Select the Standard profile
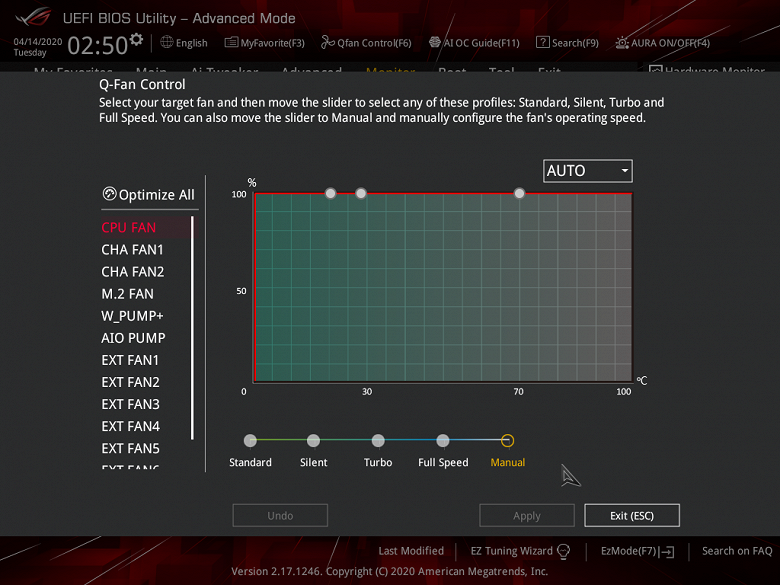Viewport: 780px width, 585px height. click(x=250, y=440)
